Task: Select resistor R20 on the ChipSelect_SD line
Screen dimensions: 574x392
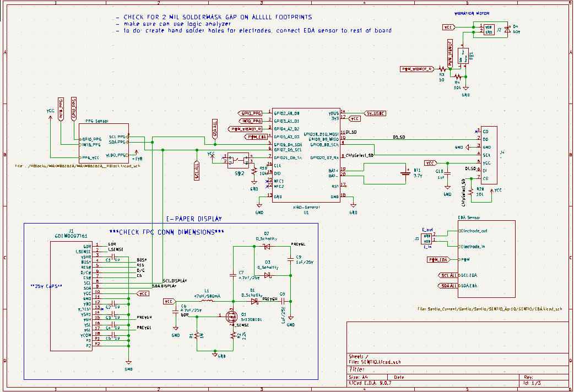Action: 471,192
